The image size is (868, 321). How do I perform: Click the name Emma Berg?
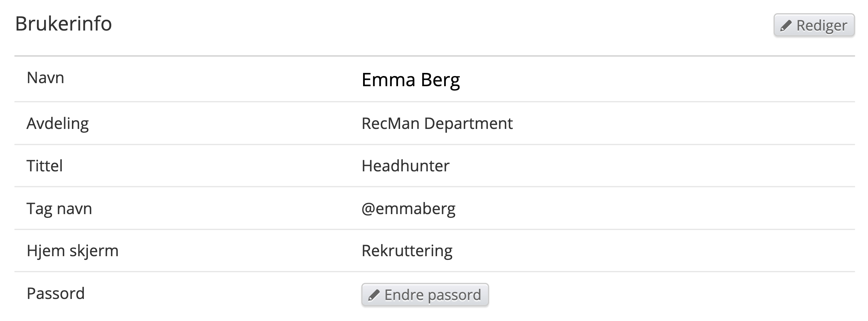(x=411, y=80)
